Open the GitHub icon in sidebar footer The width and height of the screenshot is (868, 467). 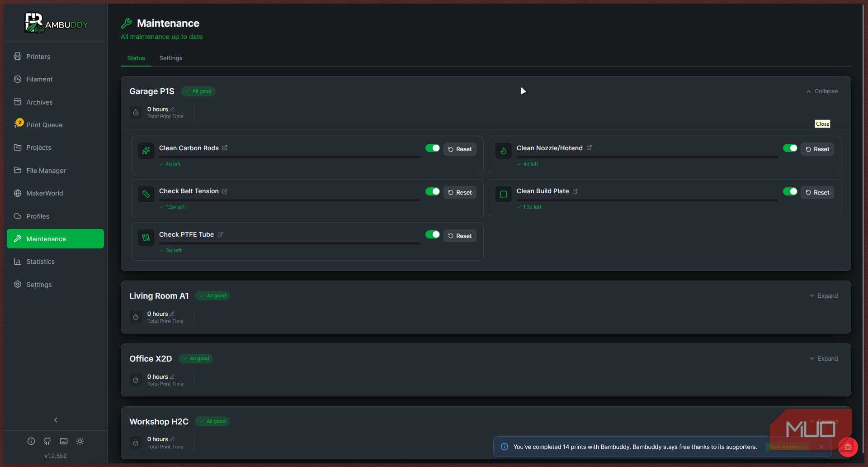click(47, 441)
